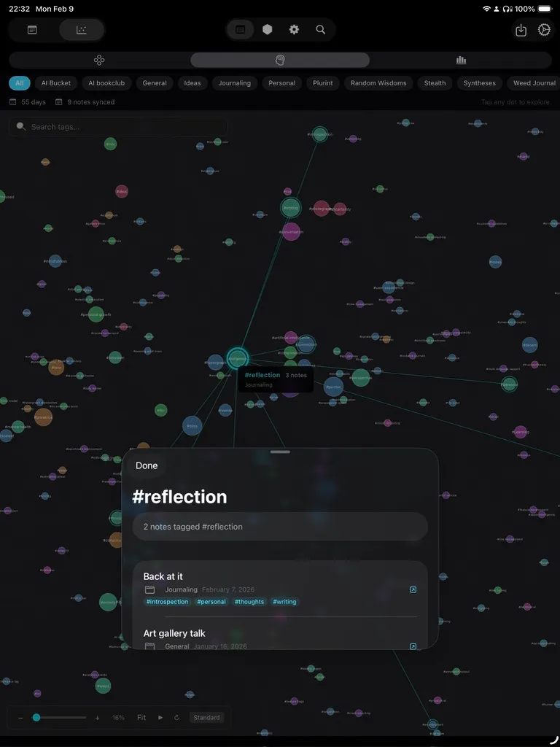Filter by Weed Journal chip
Viewport: 560px width, 747px height.
click(x=534, y=83)
